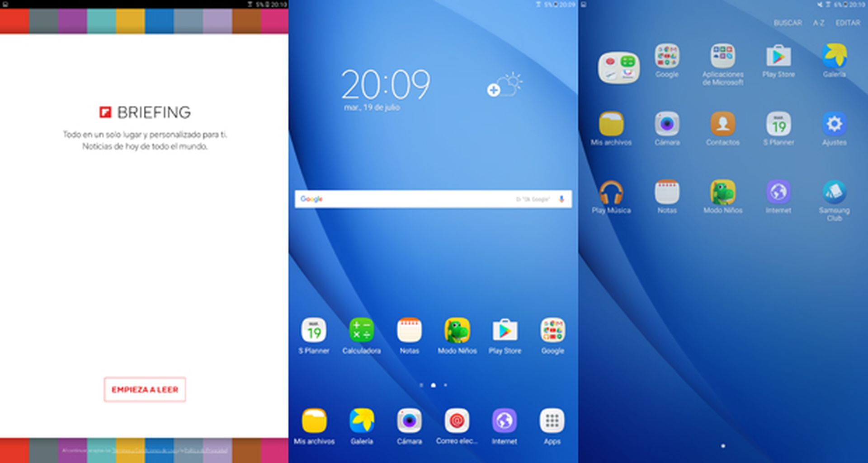Tap EDITAR in the app drawer

coord(848,23)
